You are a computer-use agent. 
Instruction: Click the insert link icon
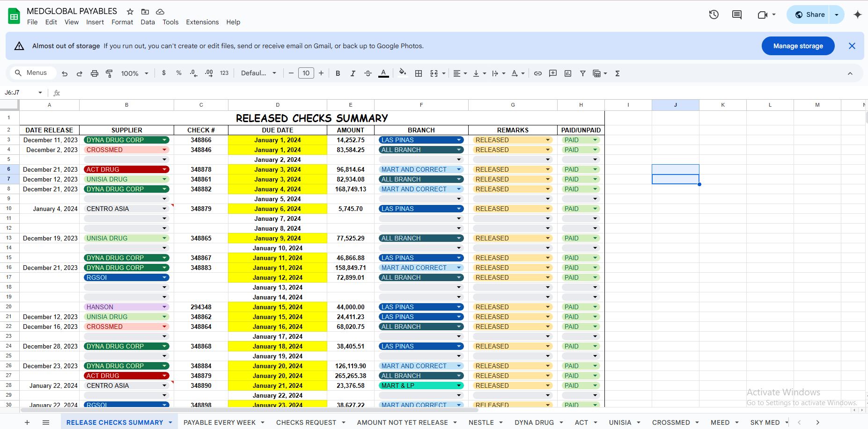click(x=538, y=73)
